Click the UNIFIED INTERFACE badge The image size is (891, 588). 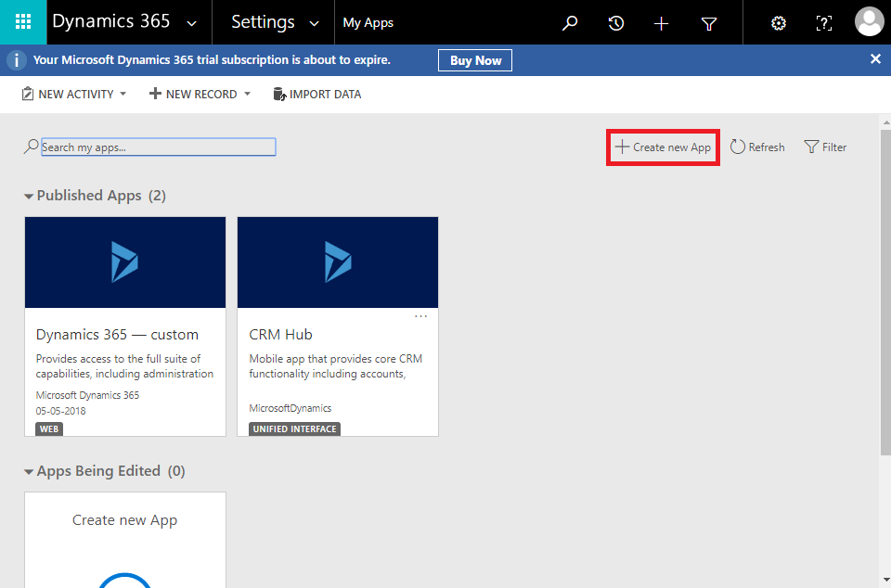(x=294, y=429)
